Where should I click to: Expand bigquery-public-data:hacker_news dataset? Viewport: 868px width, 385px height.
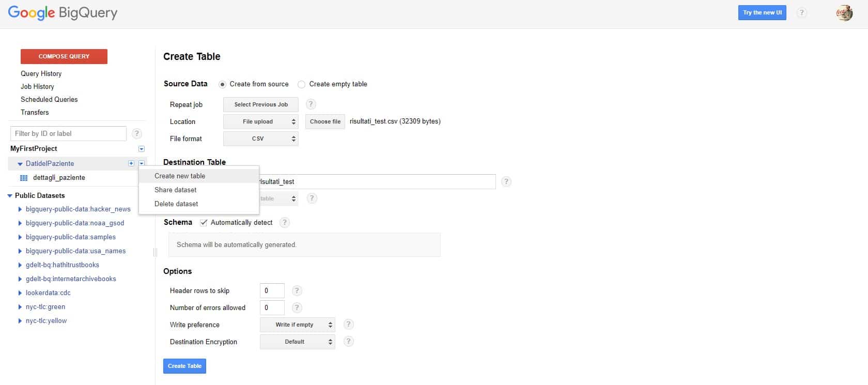20,209
